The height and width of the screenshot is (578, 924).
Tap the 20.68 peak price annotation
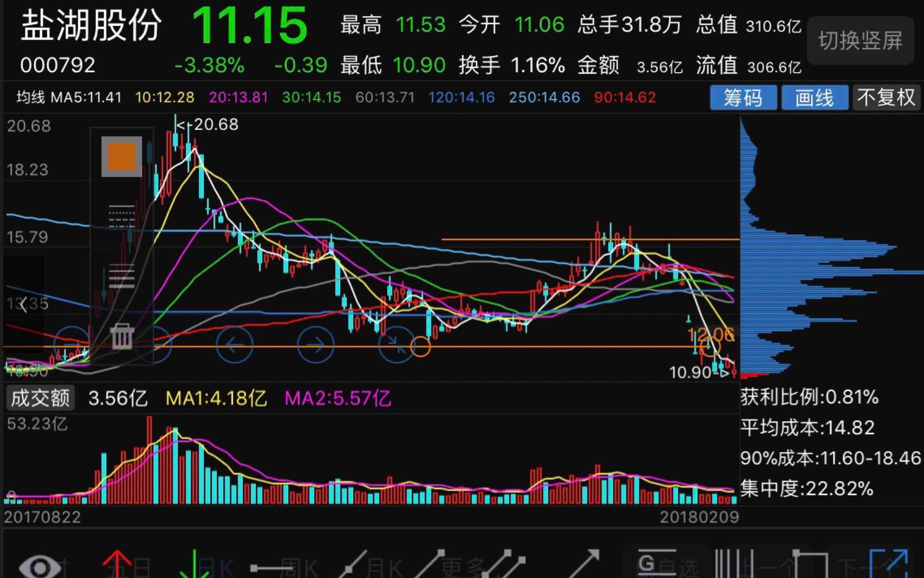point(208,124)
